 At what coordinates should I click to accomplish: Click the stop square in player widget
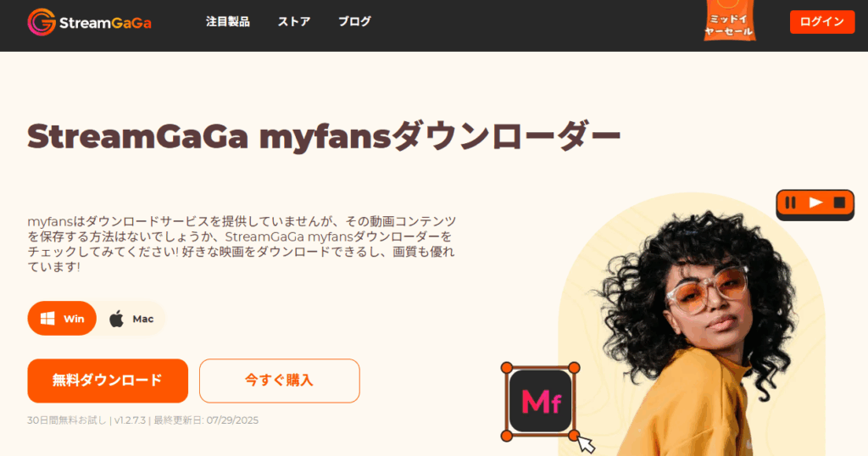840,203
